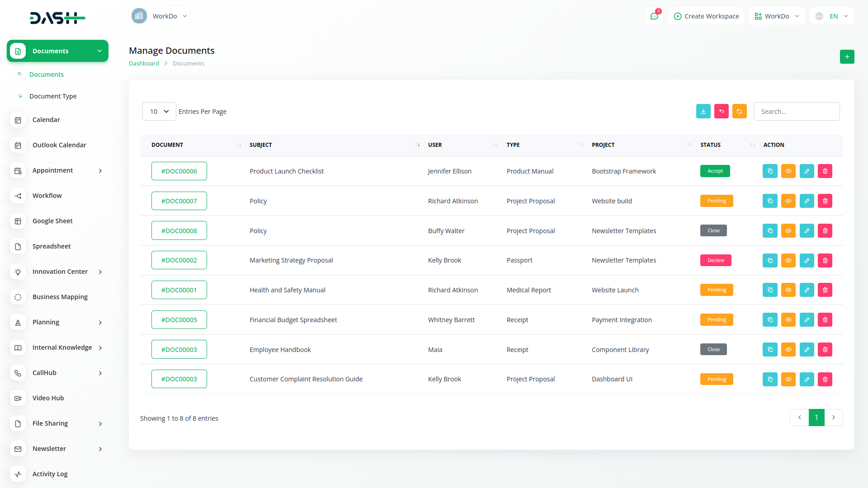868x488 pixels.
Task: Show details of Policy by Richard Atkinson
Action: [788, 201]
